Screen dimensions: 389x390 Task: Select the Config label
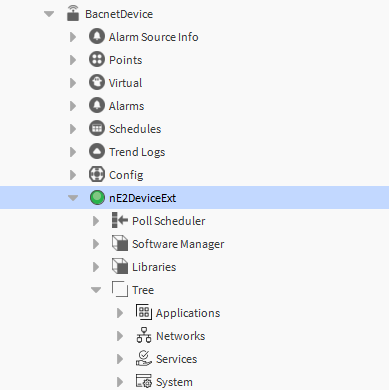coord(126,175)
